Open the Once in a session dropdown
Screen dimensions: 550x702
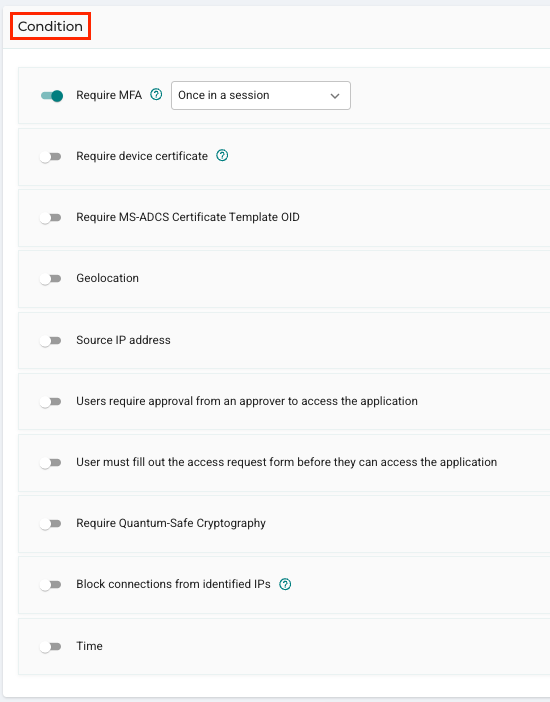pos(261,95)
